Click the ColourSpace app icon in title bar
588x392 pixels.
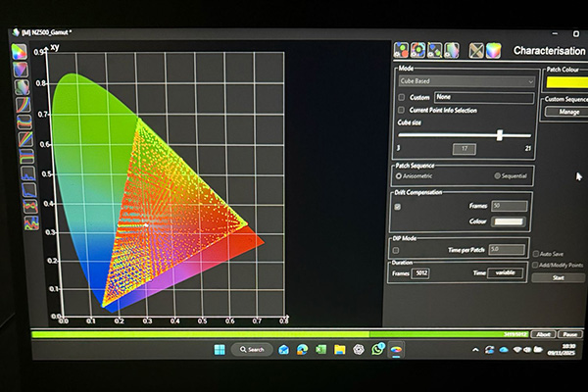click(x=16, y=32)
